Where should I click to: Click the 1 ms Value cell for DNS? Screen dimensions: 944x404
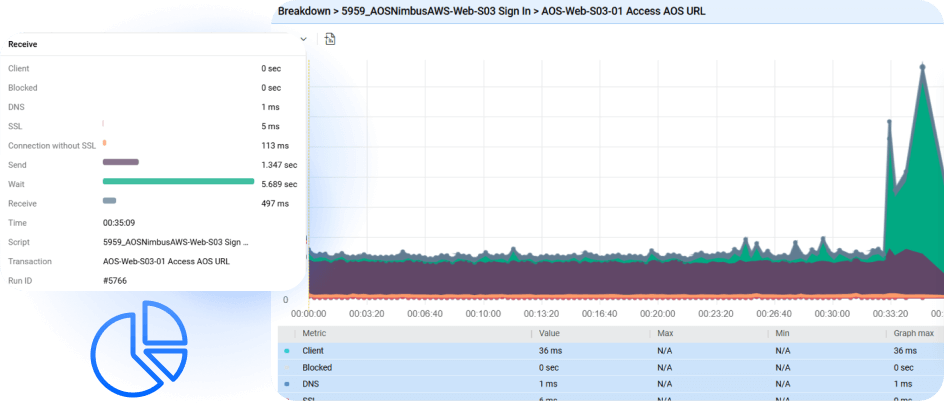pos(547,384)
